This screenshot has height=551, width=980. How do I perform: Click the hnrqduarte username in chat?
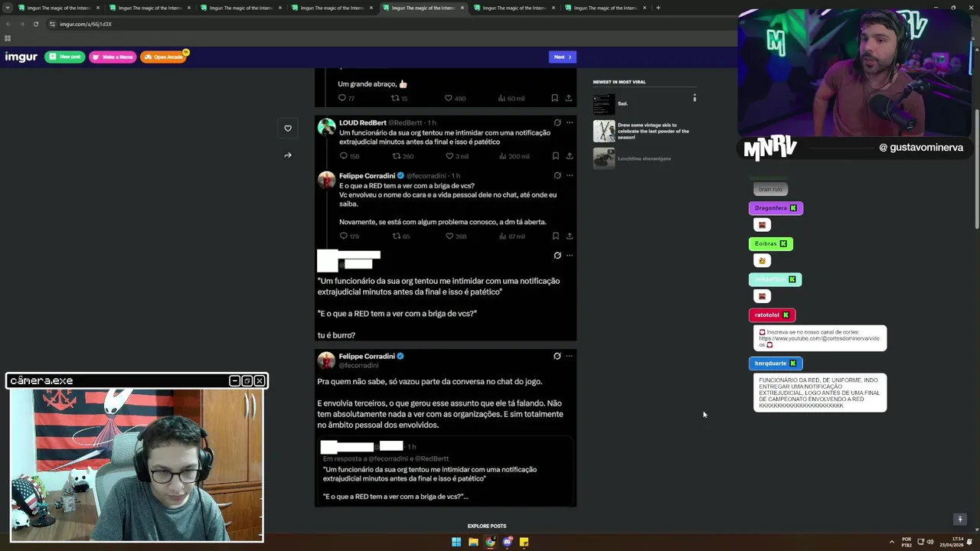tap(770, 364)
